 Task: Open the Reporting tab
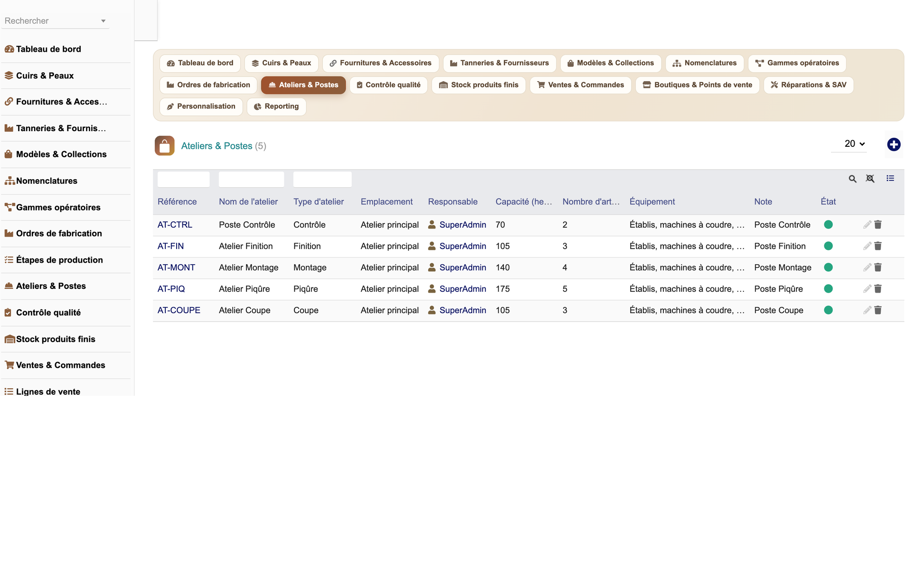click(276, 106)
